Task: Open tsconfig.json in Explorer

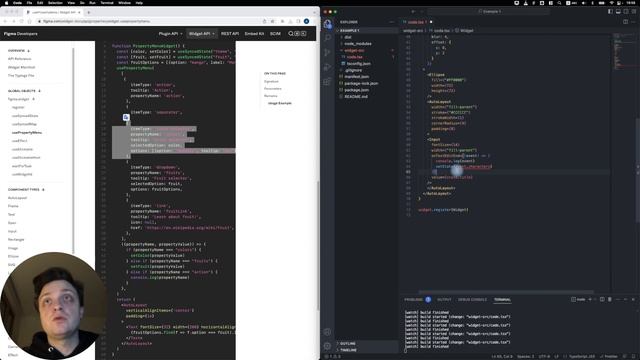Action: click(x=359, y=64)
